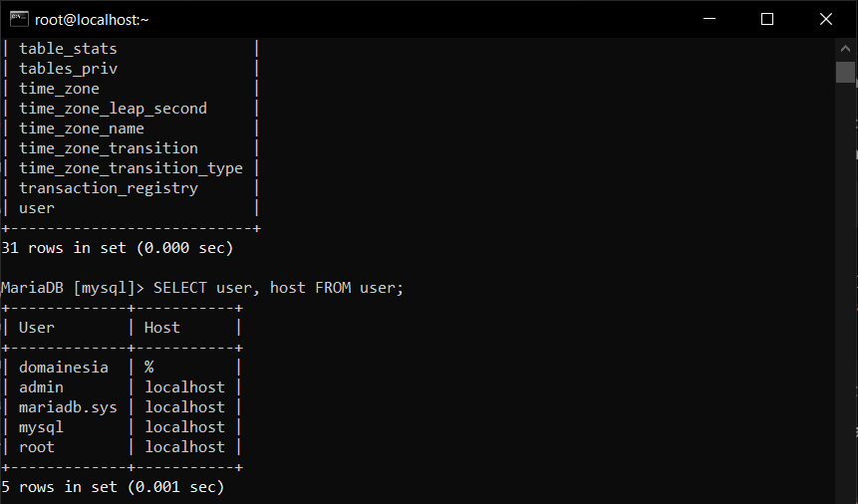Close the root@localhost terminal window

point(825,19)
